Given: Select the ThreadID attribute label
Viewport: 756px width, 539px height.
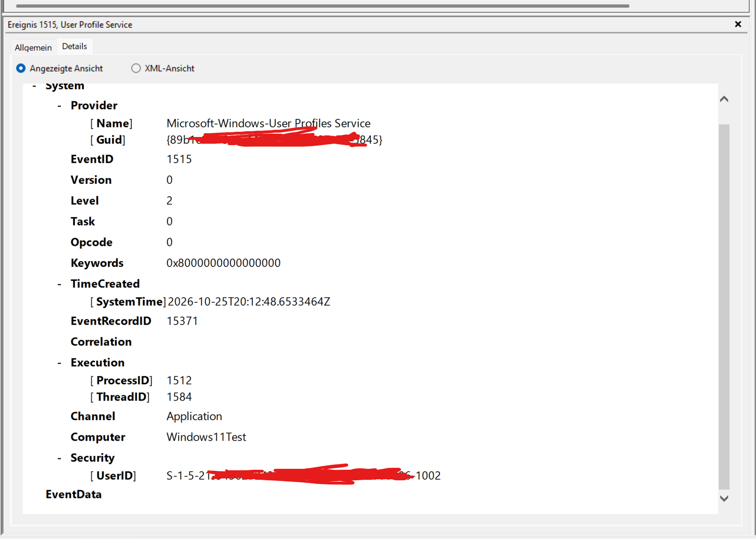Looking at the screenshot, I should tap(120, 397).
